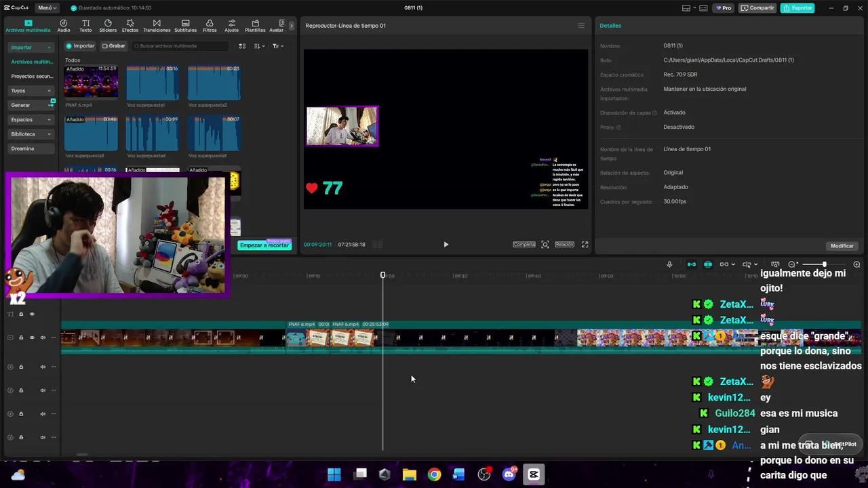Open Google Chrome from the taskbar
This screenshot has height=488, width=868.
[434, 474]
